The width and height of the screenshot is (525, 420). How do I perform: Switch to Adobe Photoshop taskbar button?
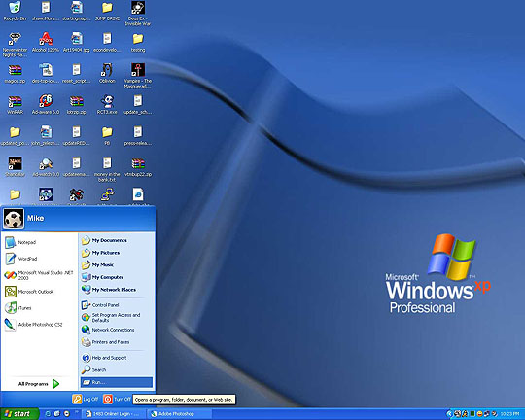coord(180,414)
